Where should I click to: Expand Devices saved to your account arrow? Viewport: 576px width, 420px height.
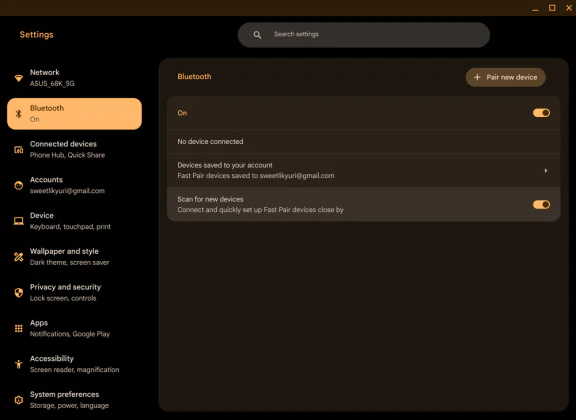coord(546,170)
